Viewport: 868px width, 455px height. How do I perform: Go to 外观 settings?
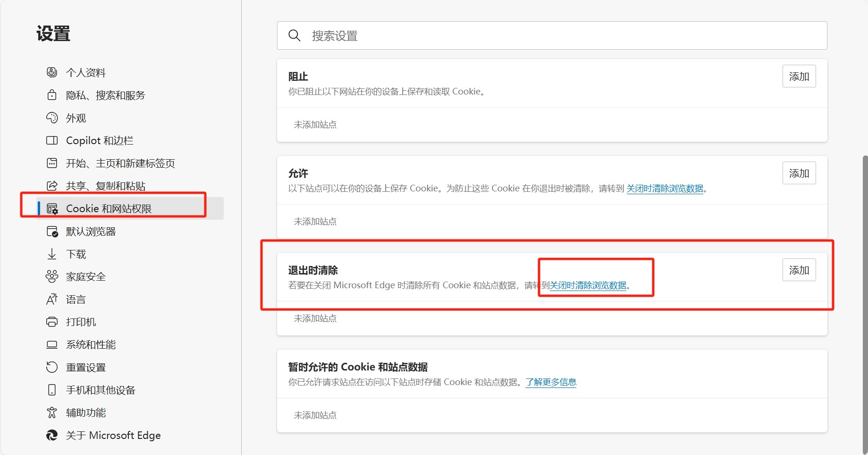pyautogui.click(x=130, y=118)
